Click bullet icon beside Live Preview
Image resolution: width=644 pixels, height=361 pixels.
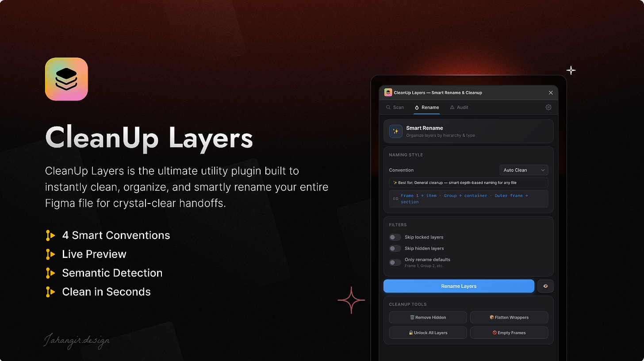tap(50, 254)
